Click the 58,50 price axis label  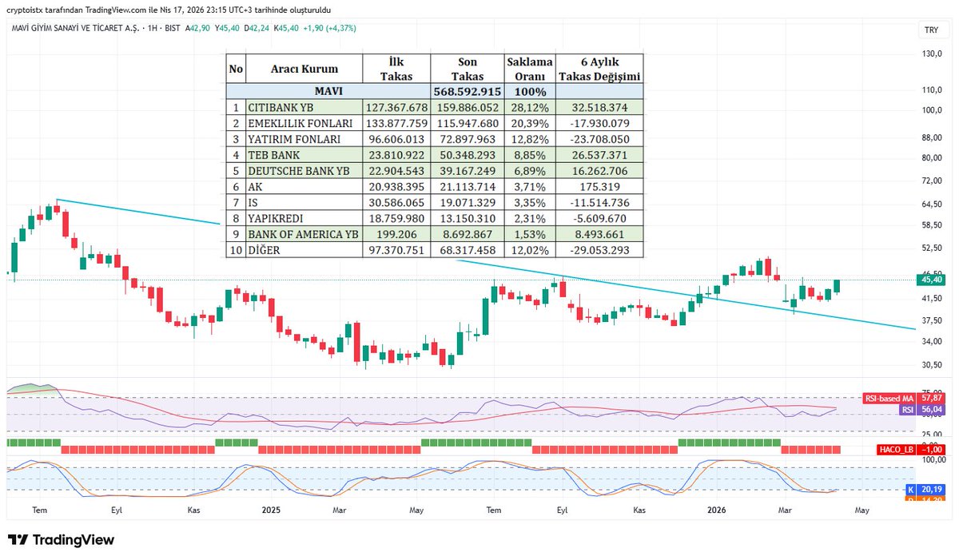tap(933, 225)
